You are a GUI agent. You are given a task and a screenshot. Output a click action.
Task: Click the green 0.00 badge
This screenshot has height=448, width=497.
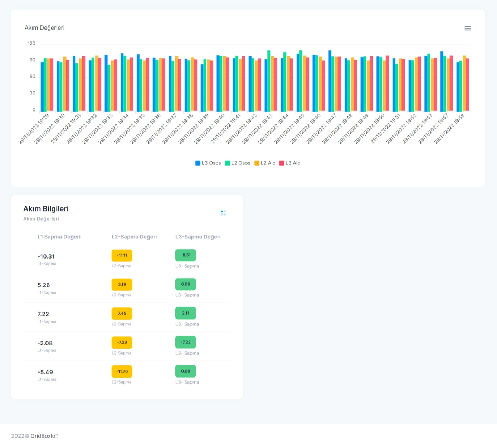(185, 371)
